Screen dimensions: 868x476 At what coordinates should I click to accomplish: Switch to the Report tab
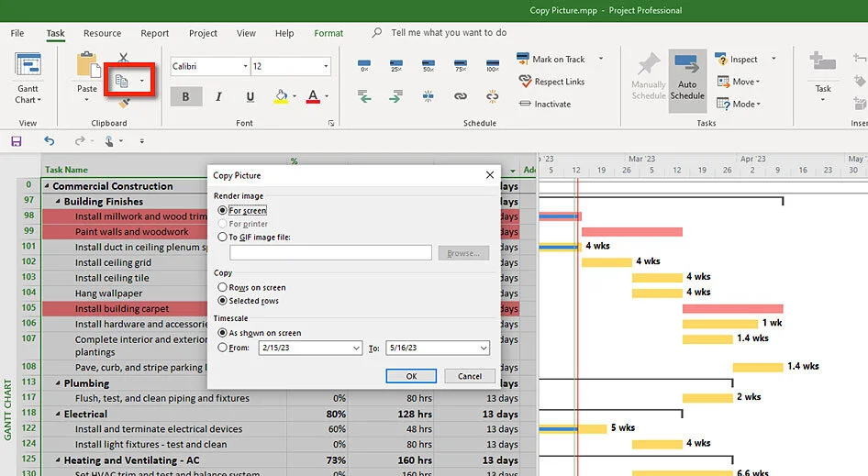click(x=154, y=33)
